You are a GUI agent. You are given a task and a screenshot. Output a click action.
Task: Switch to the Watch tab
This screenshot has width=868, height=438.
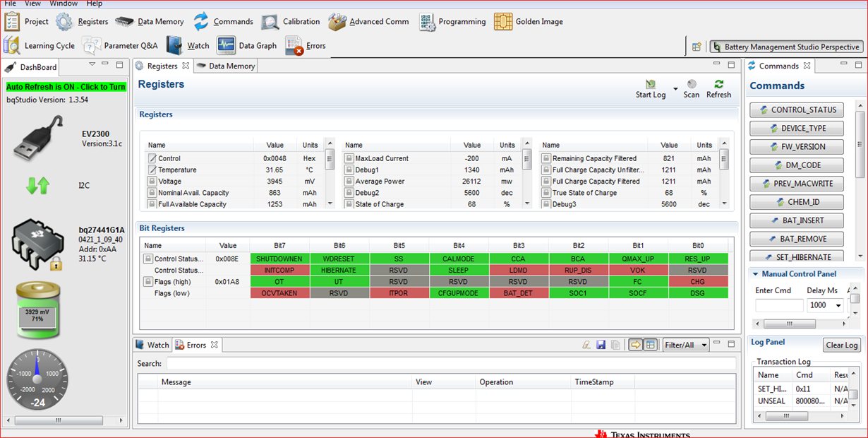(152, 345)
